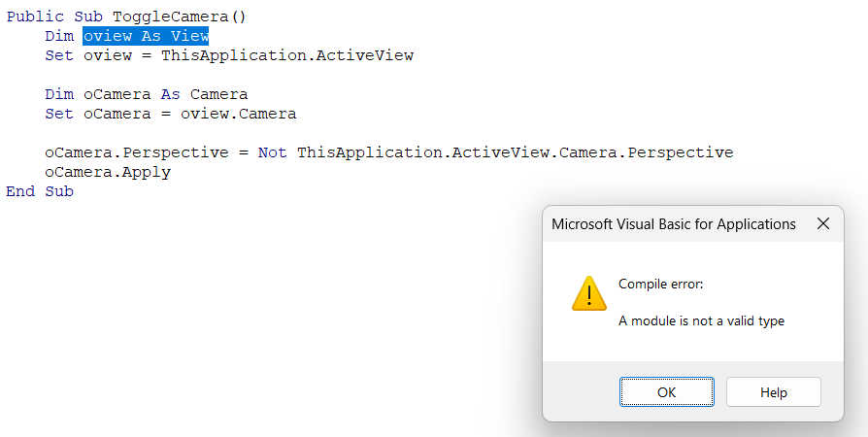868x437 pixels.
Task: Click the 'Public' keyword on the first line
Action: click(35, 17)
